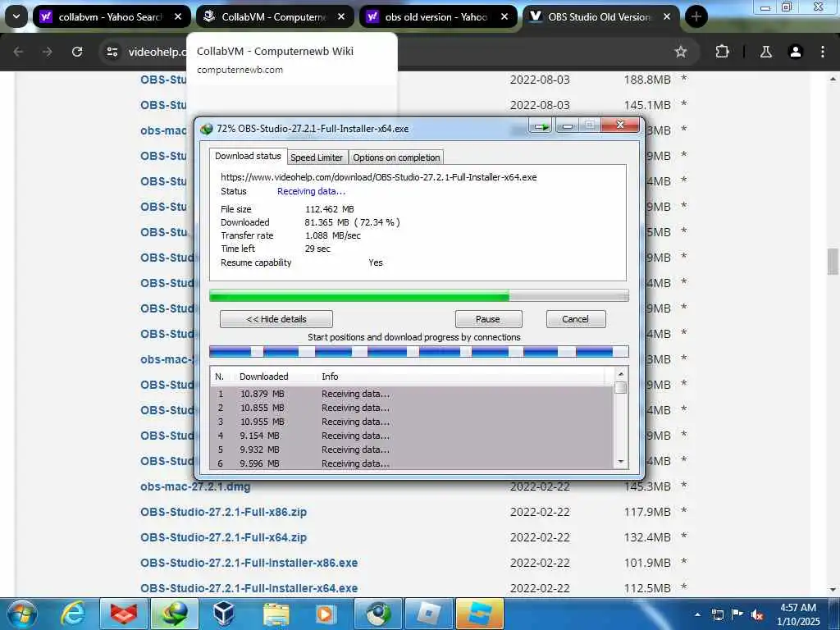Select connection row 1 with 10.879 MB
This screenshot has height=630, width=840.
pos(412,394)
